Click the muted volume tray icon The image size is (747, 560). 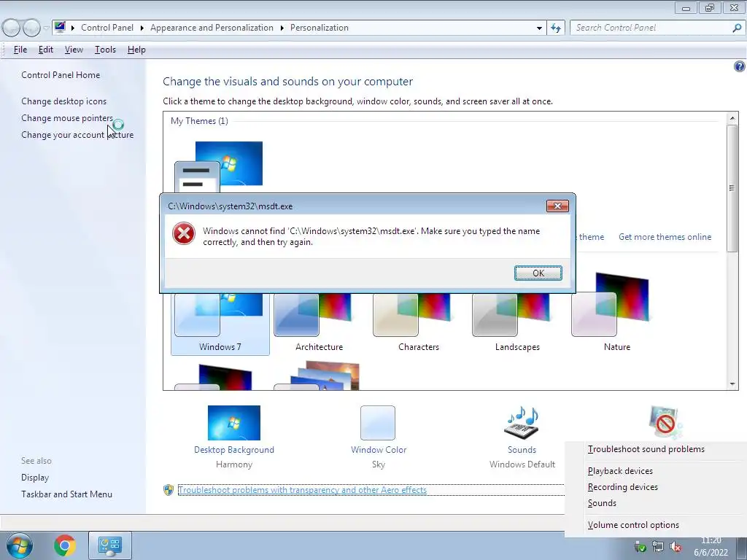(676, 547)
